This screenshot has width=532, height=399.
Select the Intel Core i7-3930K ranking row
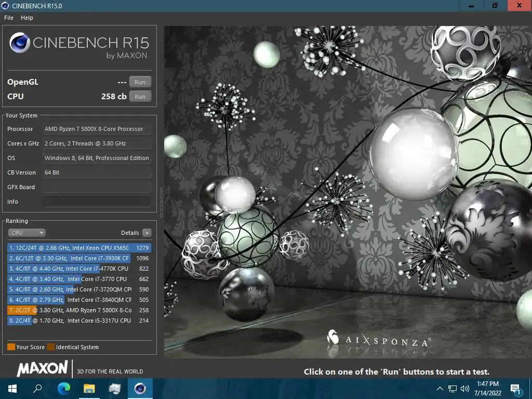pos(79,258)
